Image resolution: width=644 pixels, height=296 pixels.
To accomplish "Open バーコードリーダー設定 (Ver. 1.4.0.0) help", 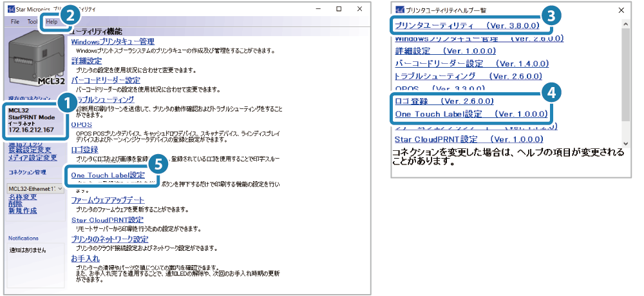I will [471, 64].
